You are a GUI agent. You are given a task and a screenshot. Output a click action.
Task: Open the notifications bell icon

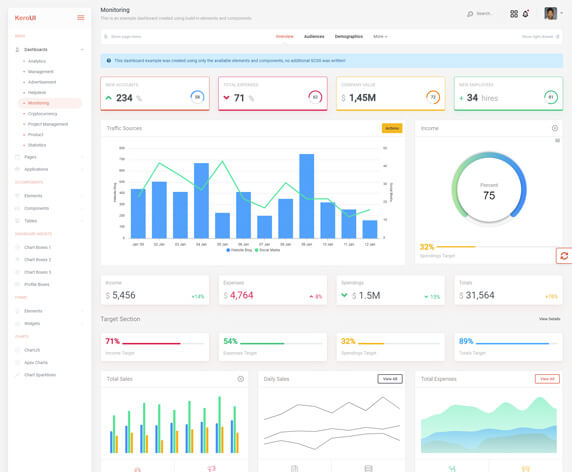(x=526, y=14)
